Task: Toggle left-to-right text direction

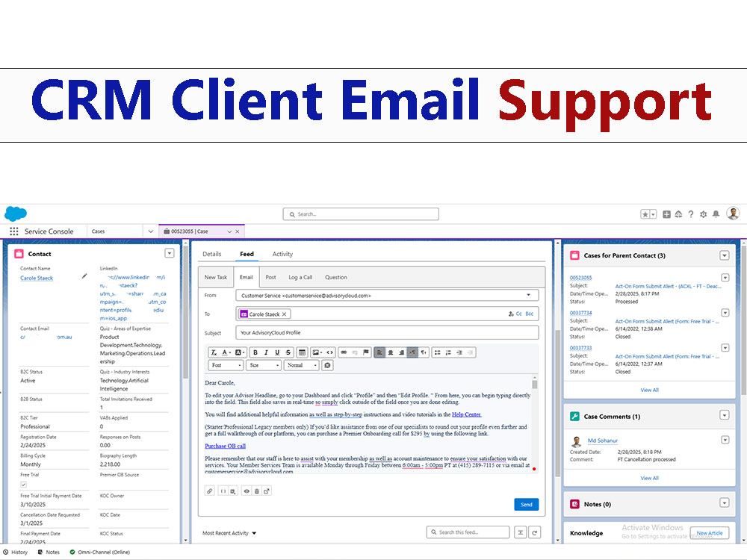Action: point(412,352)
